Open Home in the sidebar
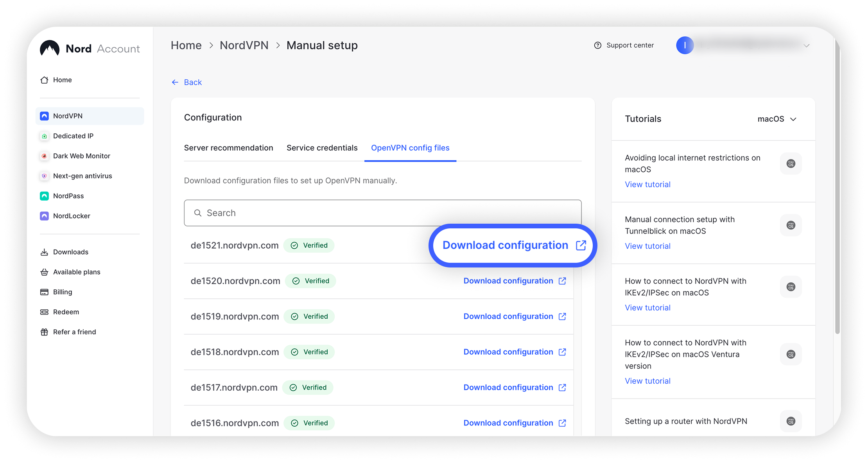The width and height of the screenshot is (868, 463). [56, 80]
